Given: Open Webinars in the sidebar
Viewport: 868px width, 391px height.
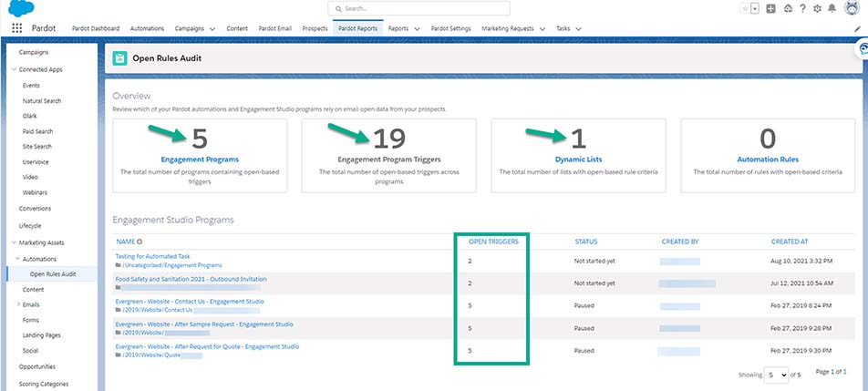Looking at the screenshot, I should (x=35, y=192).
